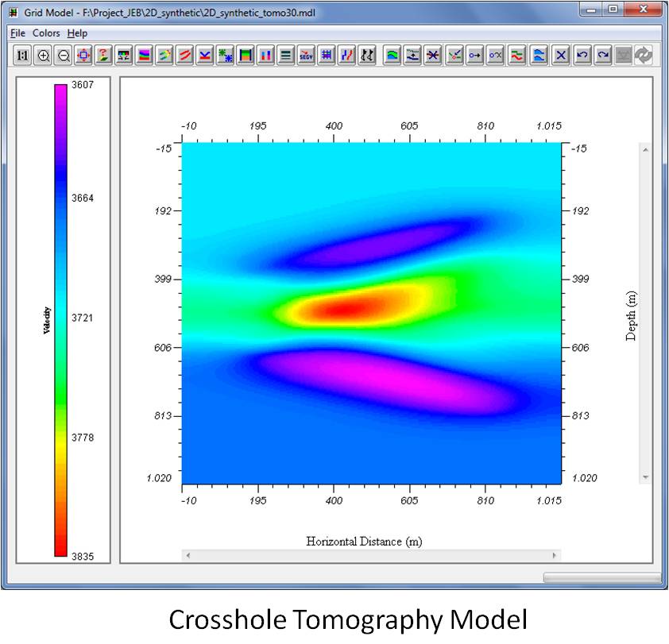Undo the last model edit
The image size is (669, 644).
tap(581, 56)
